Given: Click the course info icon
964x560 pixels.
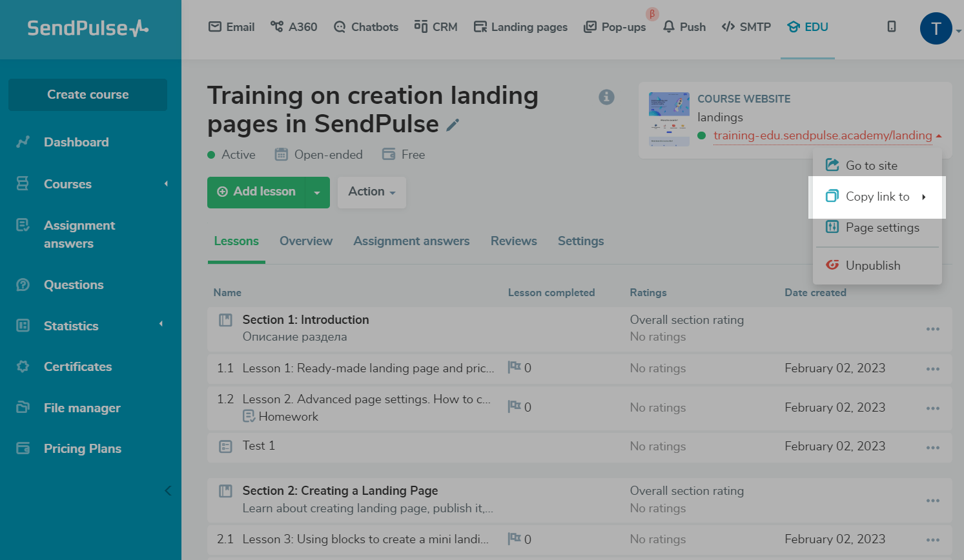Looking at the screenshot, I should 606,97.
